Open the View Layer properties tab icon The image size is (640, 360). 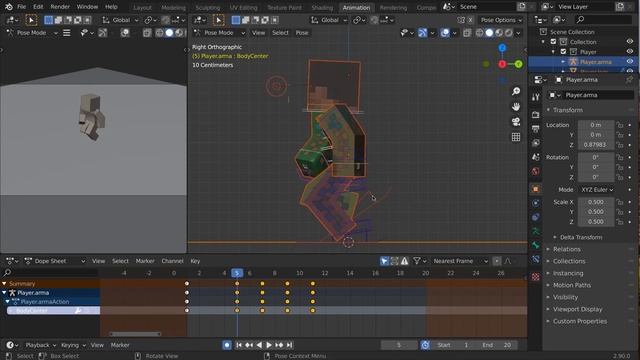tap(536, 143)
